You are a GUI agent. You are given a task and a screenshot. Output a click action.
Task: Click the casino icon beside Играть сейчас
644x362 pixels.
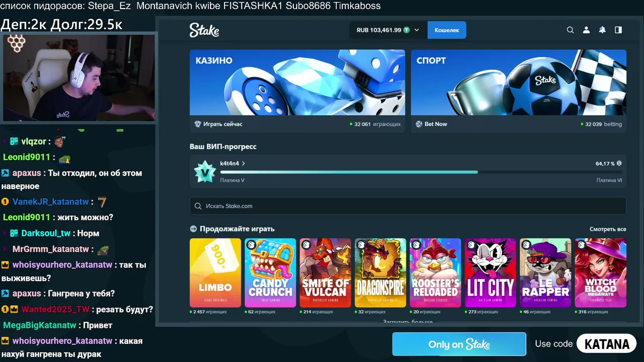198,124
